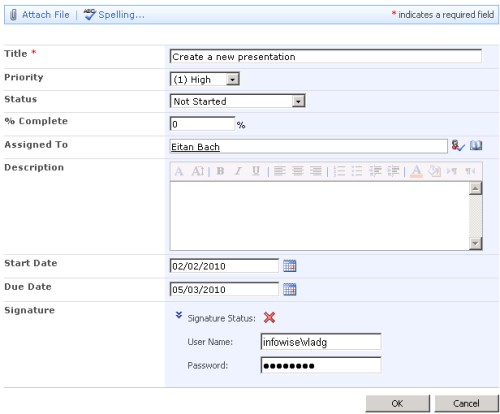Screen dimensions: 500x414
Task: Click into the Title input field
Action: coord(326,56)
